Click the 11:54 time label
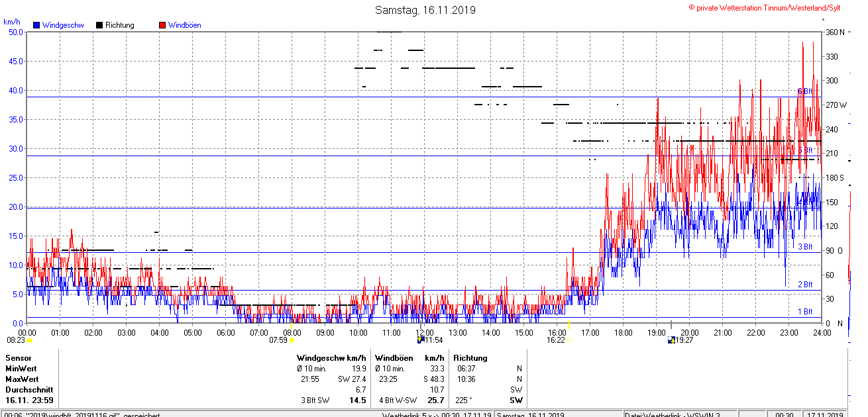Screen dimensions: 868x417 [x=433, y=340]
